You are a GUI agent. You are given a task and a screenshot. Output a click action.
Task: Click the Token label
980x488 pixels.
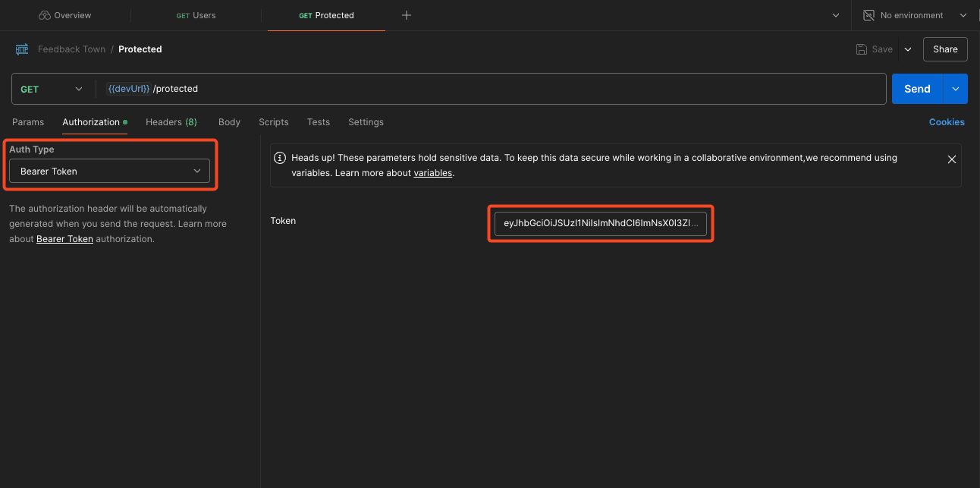click(283, 221)
